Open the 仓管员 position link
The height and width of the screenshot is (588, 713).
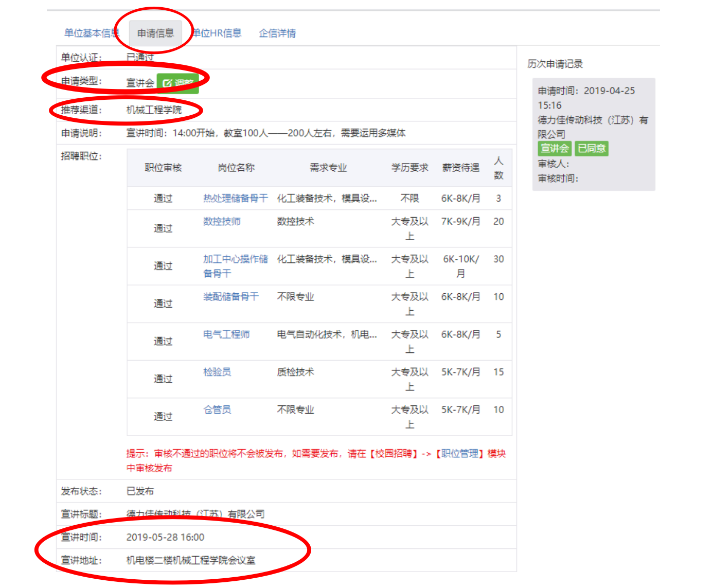(217, 410)
